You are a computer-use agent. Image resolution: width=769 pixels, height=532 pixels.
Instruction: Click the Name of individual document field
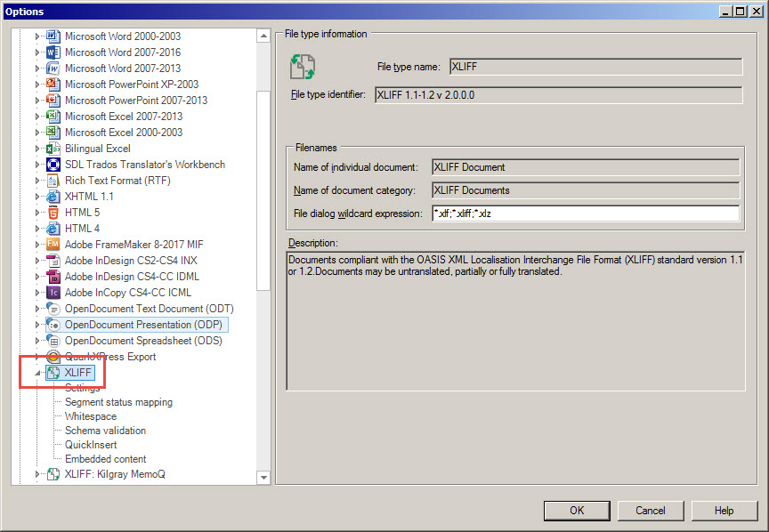click(586, 167)
